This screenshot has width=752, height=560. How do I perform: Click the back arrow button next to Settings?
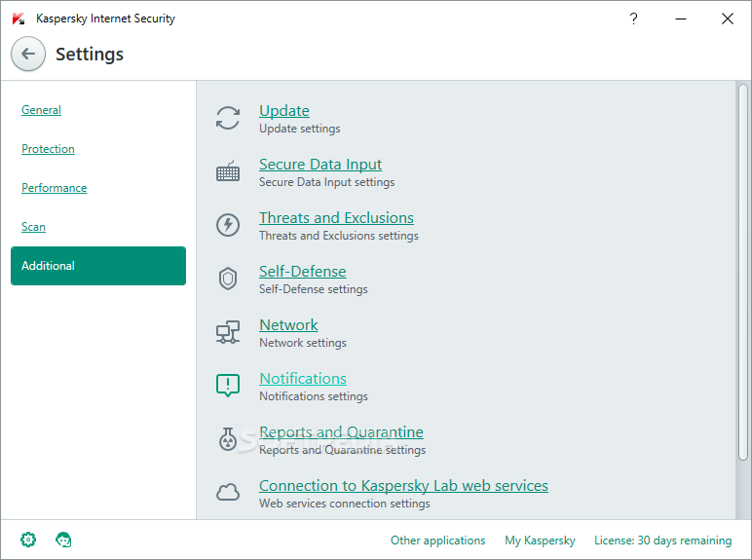pyautogui.click(x=28, y=54)
